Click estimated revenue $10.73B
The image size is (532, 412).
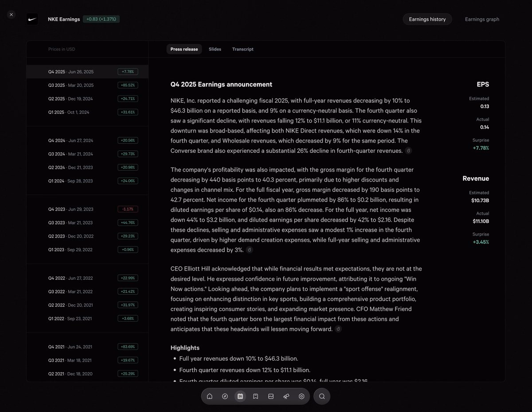[x=481, y=200]
